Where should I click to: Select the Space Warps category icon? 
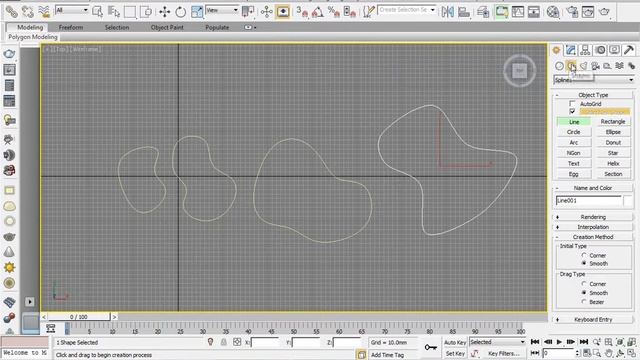tap(620, 66)
